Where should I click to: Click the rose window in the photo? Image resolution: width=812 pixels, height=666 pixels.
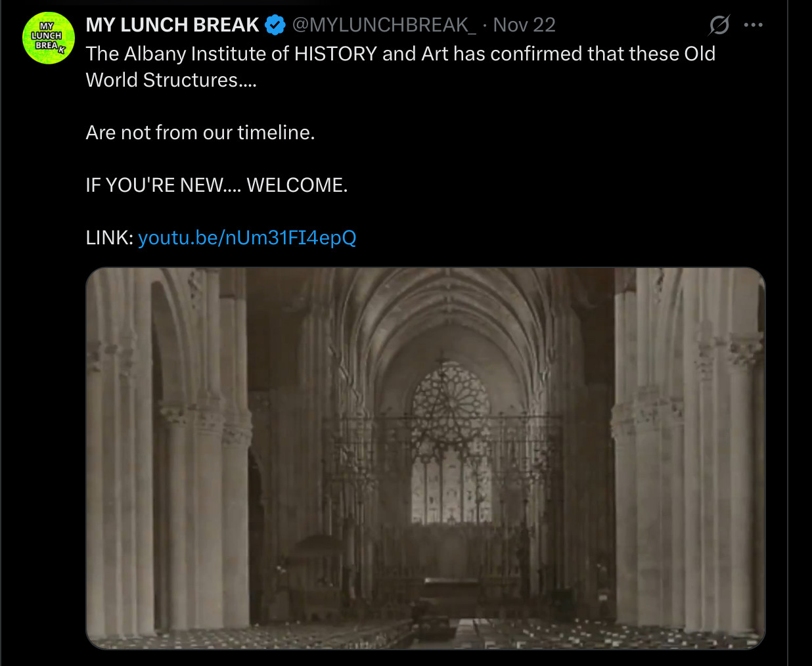451,401
